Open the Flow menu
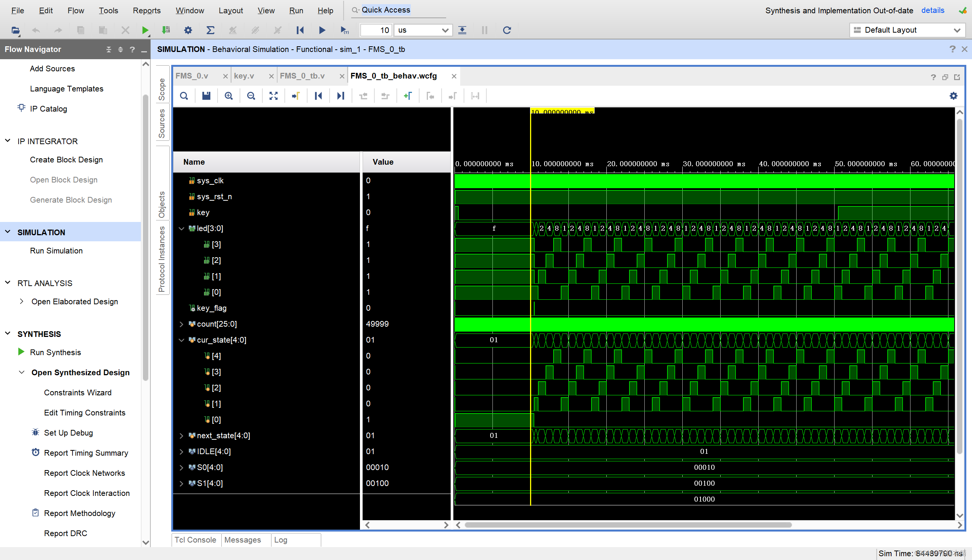 [76, 10]
